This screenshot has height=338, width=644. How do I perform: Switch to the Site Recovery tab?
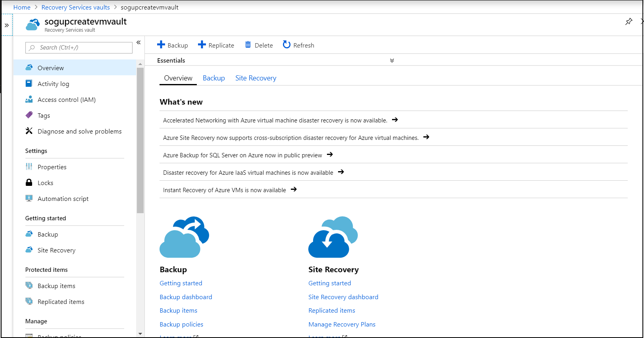pyautogui.click(x=256, y=78)
